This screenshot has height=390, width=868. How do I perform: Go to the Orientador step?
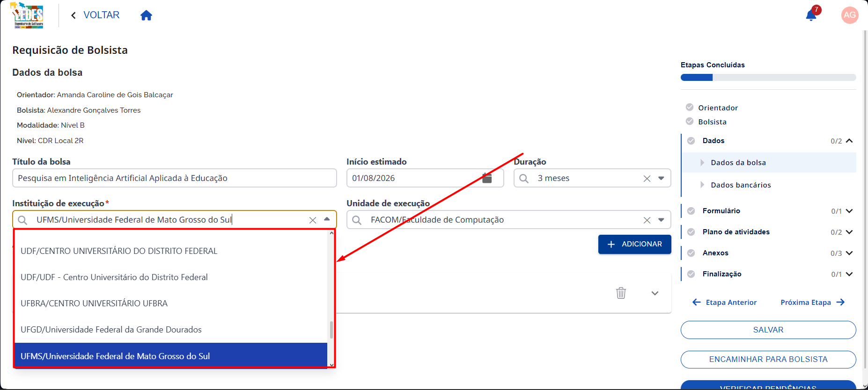click(x=718, y=108)
